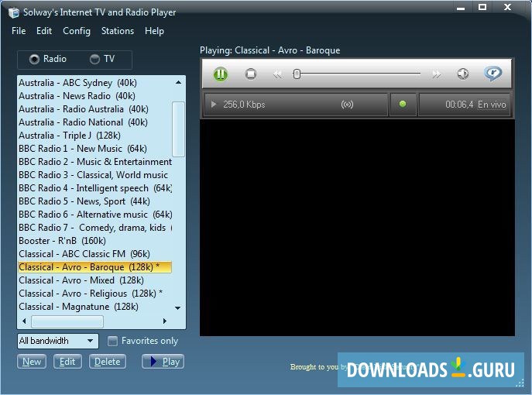This screenshot has height=395, width=532.
Task: Click the application icon in the title bar
Action: (x=14, y=12)
